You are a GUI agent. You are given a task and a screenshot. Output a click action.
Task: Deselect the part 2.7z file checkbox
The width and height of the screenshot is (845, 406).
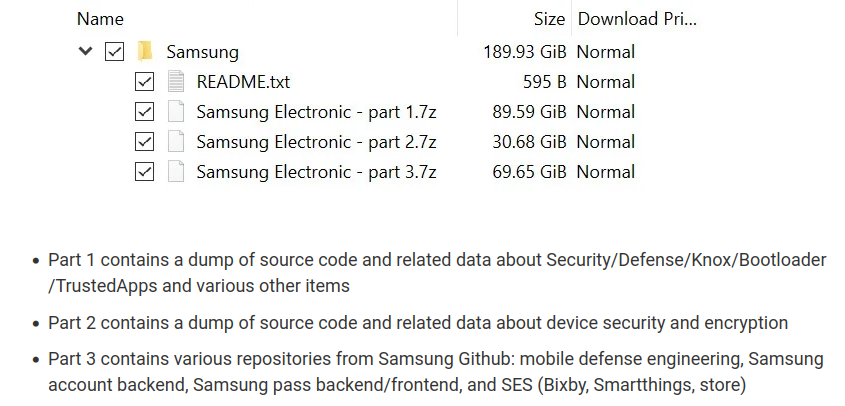tap(144, 141)
